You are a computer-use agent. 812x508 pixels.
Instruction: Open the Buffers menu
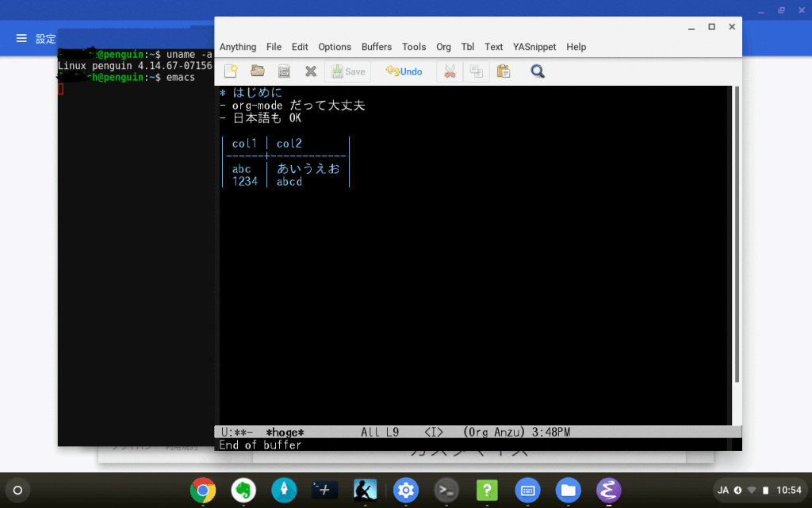point(377,47)
